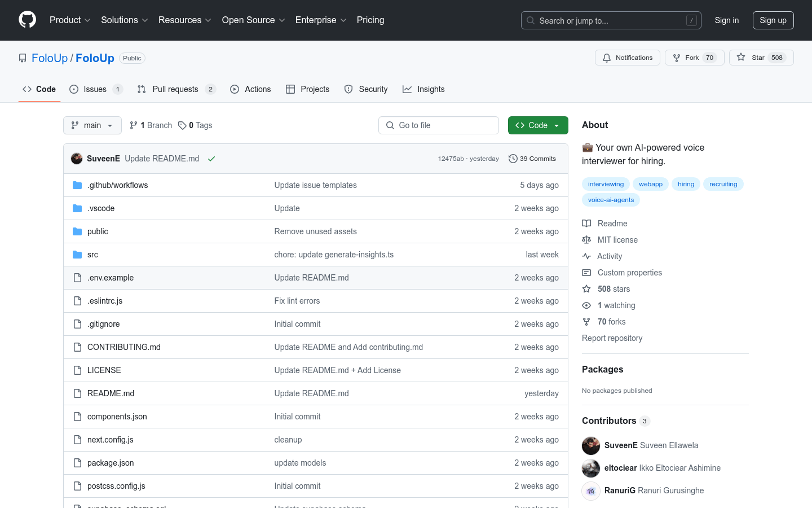Open the next.config.js file

(x=110, y=440)
